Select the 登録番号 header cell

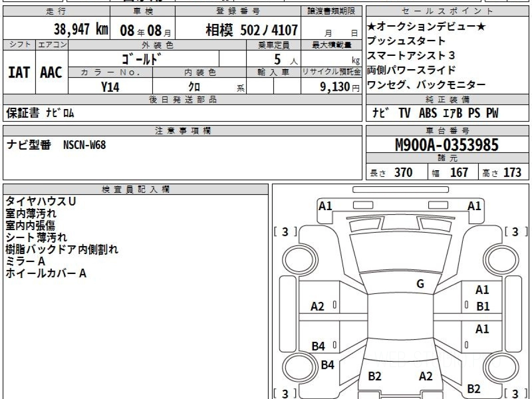point(238,12)
